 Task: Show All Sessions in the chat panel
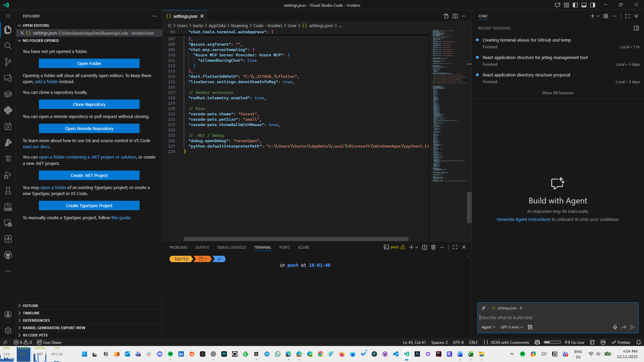click(x=557, y=93)
